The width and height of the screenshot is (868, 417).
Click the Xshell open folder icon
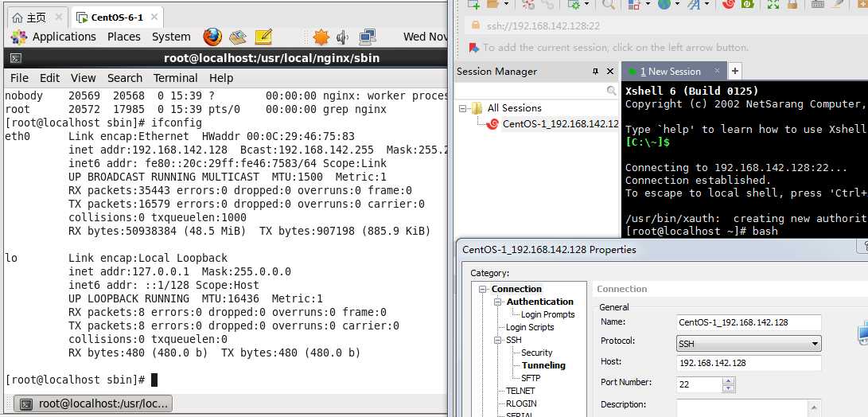(x=493, y=5)
